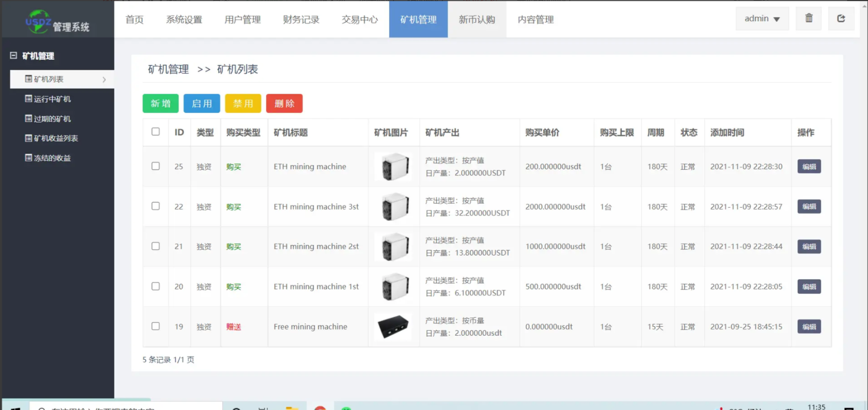Switch to the 新币认购 tab
The width and height of the screenshot is (868, 410).
pyautogui.click(x=477, y=19)
